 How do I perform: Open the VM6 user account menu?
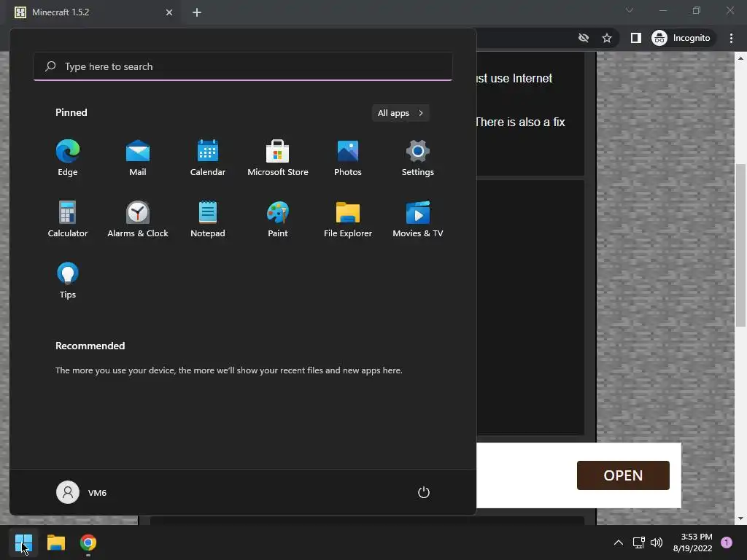[82, 492]
